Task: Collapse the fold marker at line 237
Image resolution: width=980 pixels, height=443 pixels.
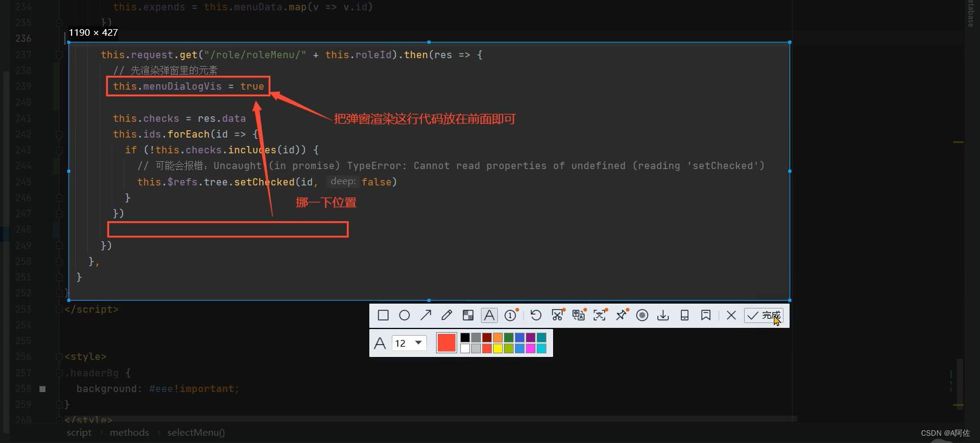Action: 59,55
